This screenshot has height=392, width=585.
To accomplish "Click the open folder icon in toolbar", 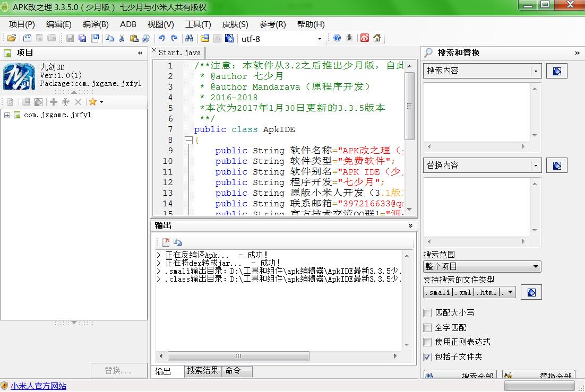I will 11,38.
